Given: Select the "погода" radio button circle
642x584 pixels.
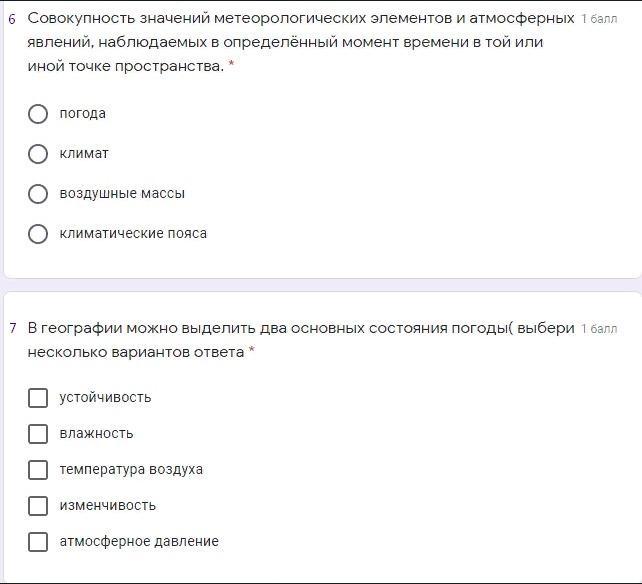Looking at the screenshot, I should [38, 114].
